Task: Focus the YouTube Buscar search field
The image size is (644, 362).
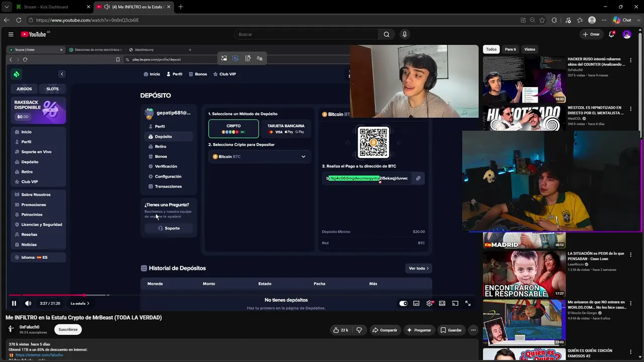Action: 306,34
